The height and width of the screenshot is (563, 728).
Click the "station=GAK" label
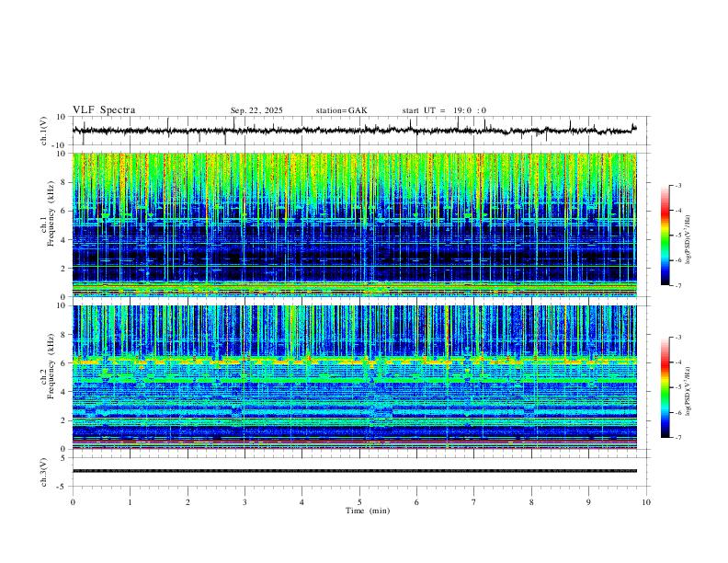[341, 110]
